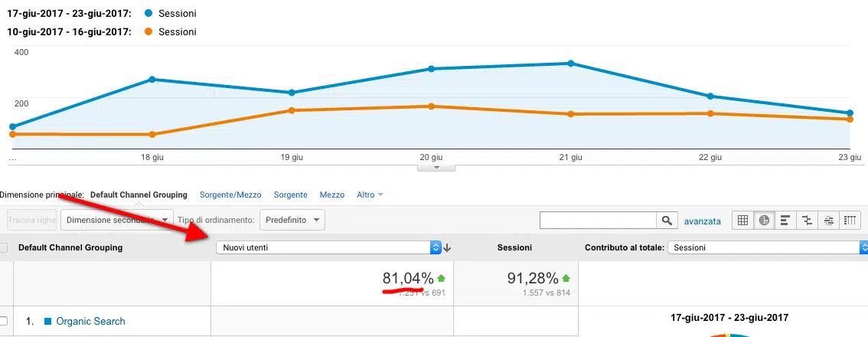Open the Dimensione secondaria dropdown
The height and width of the screenshot is (337, 868).
[x=117, y=220]
